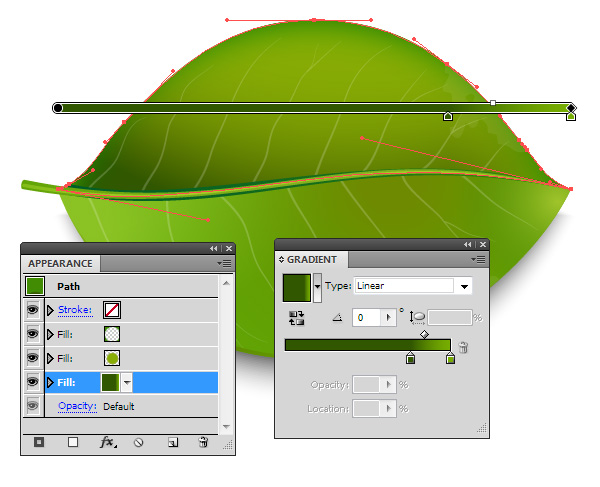Click the Stroke link in Appearance panel
The image size is (600, 487).
pos(74,310)
